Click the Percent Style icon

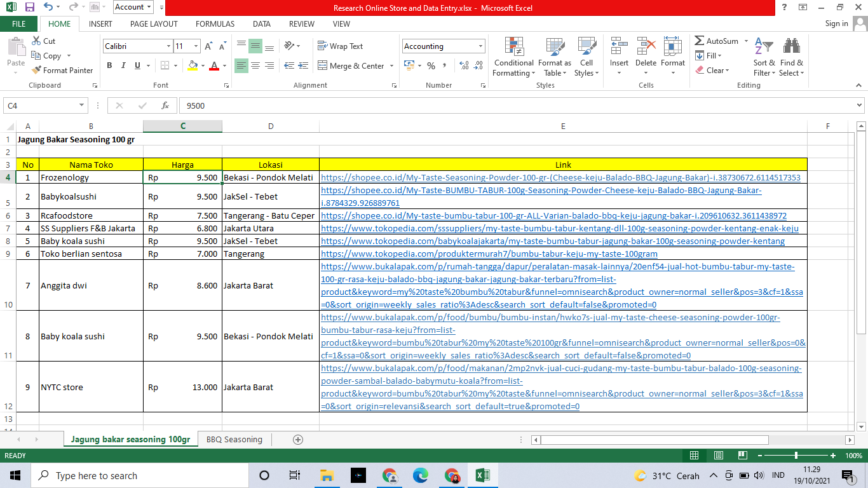[x=431, y=66]
